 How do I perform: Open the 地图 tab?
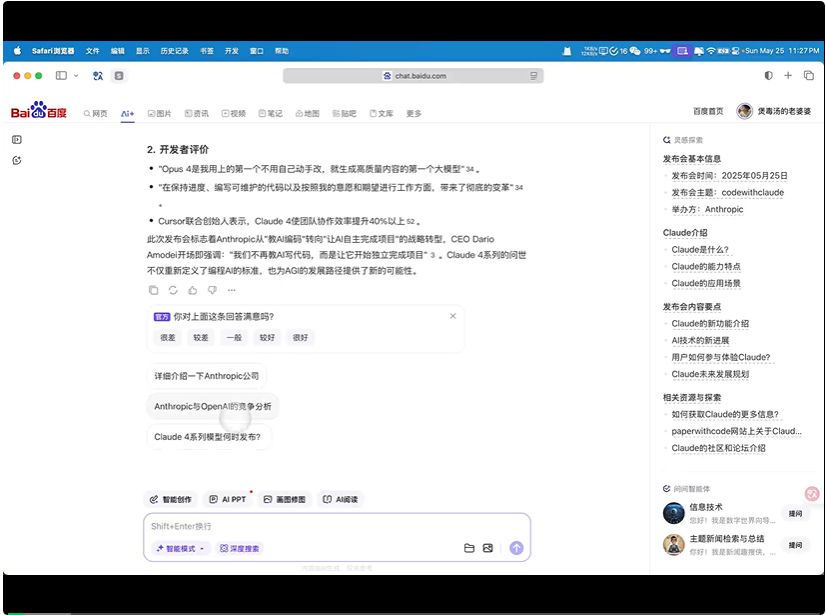pos(308,113)
